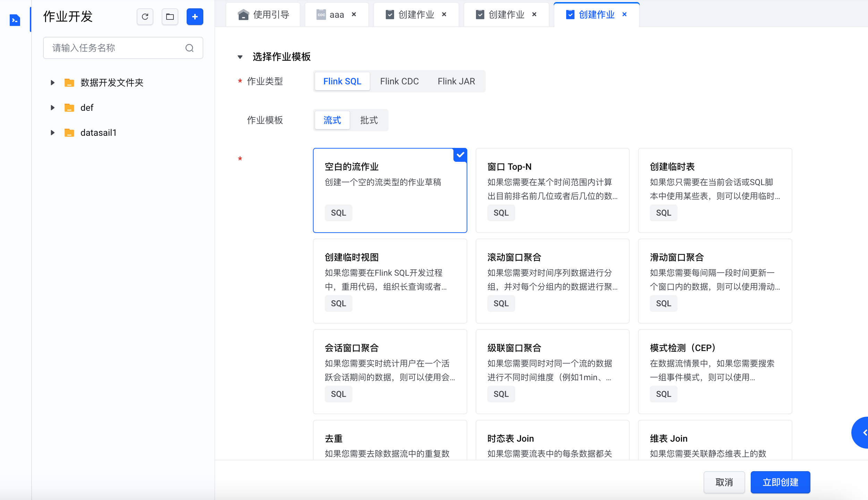Click the SQL tag on 创建临时表 card

point(663,213)
